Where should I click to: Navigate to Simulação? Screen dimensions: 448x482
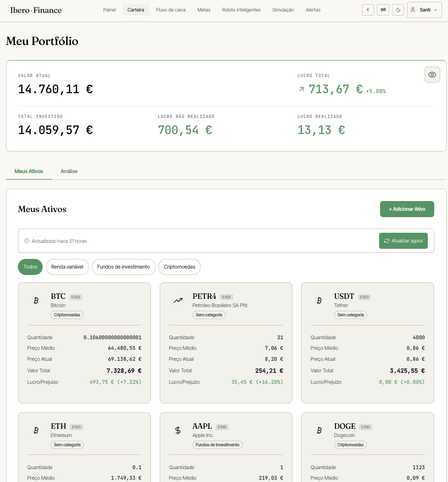point(283,10)
